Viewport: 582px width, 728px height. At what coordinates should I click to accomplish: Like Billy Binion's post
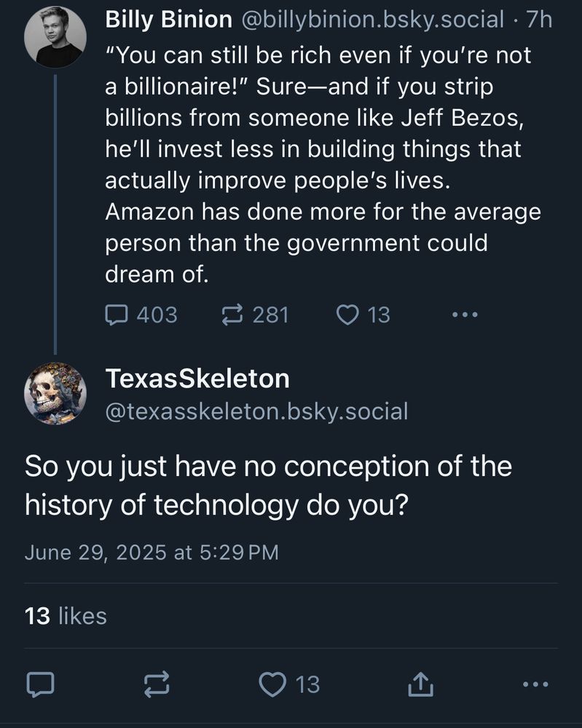(348, 314)
